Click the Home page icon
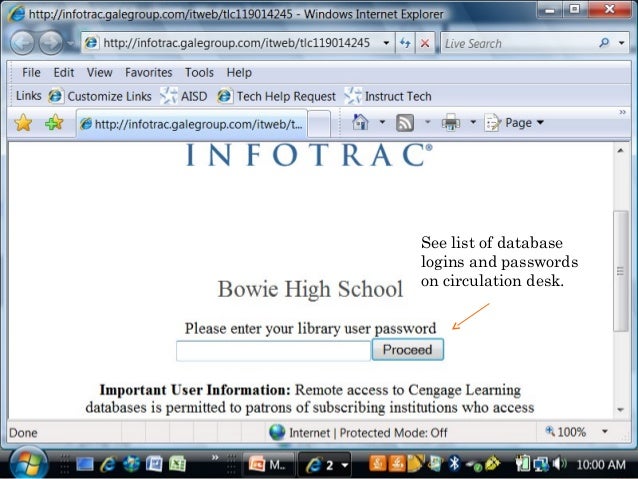Viewport: 638px width, 479px height. tap(361, 122)
